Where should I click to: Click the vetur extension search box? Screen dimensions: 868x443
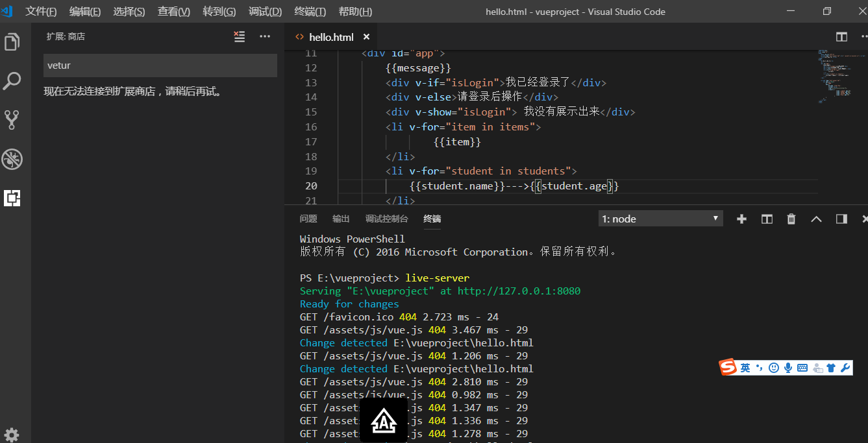(160, 66)
